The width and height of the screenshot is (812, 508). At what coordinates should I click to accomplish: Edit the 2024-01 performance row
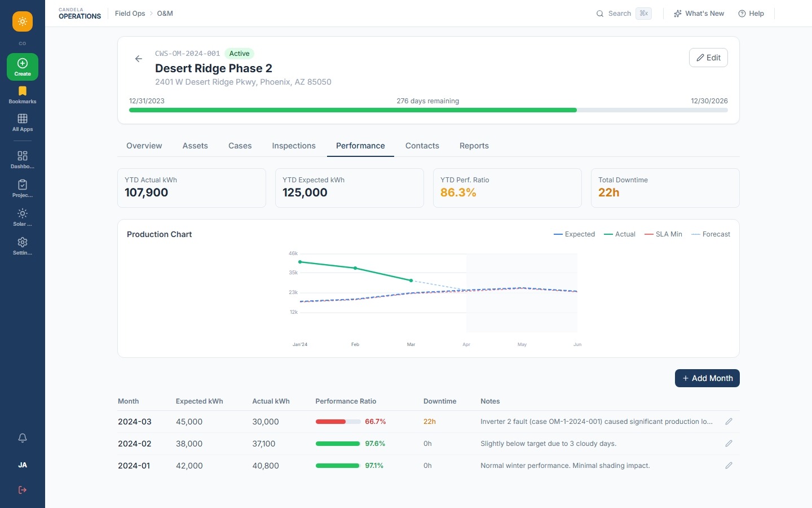(729, 466)
